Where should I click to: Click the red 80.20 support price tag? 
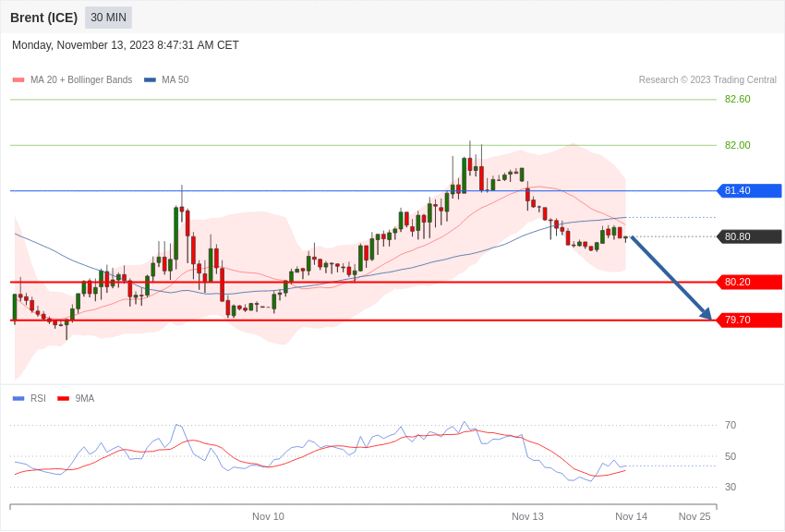(750, 283)
